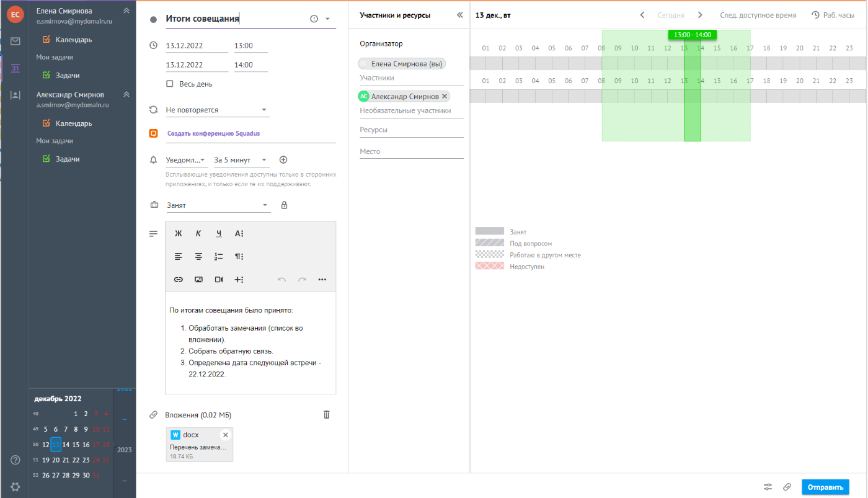The width and height of the screenshot is (868, 498).
Task: Click the end time field 14:00
Action: coord(251,64)
